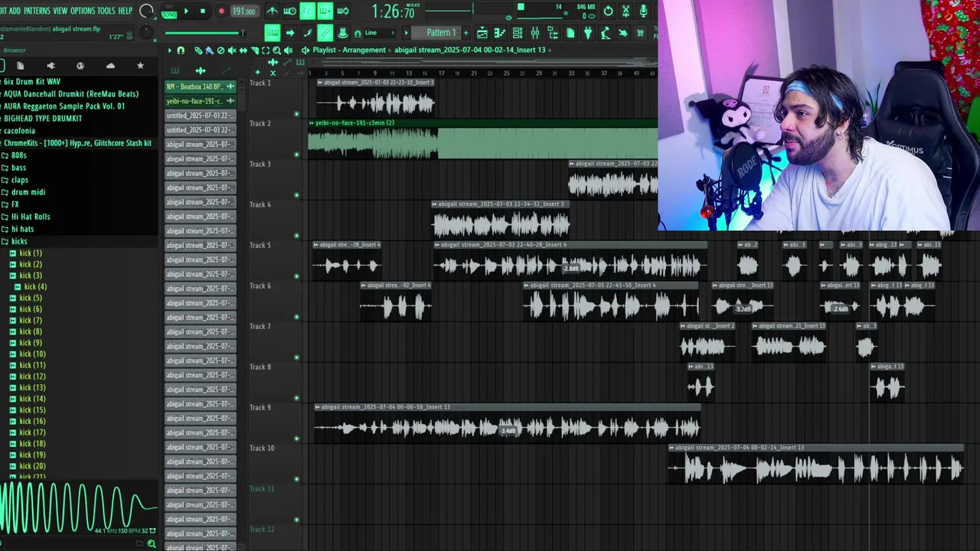Open the Line snap dropdown
This screenshot has width=980, height=551.
(380, 32)
